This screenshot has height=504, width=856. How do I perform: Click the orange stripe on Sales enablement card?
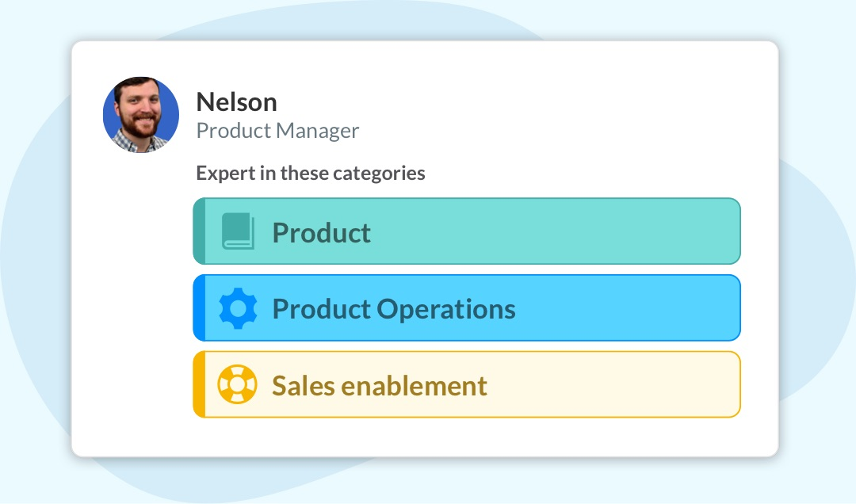(199, 384)
